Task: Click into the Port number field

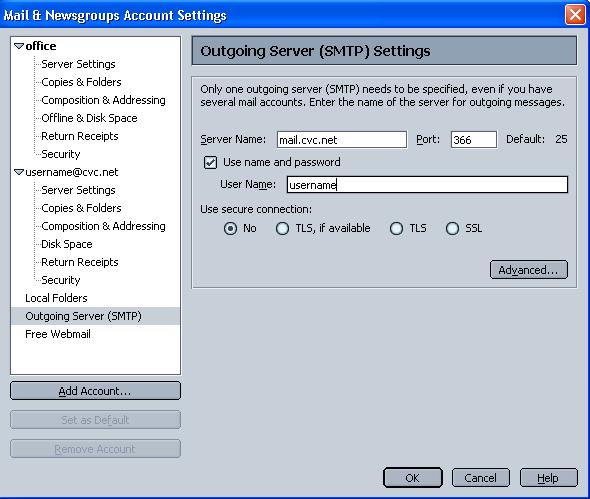Action: [x=474, y=140]
